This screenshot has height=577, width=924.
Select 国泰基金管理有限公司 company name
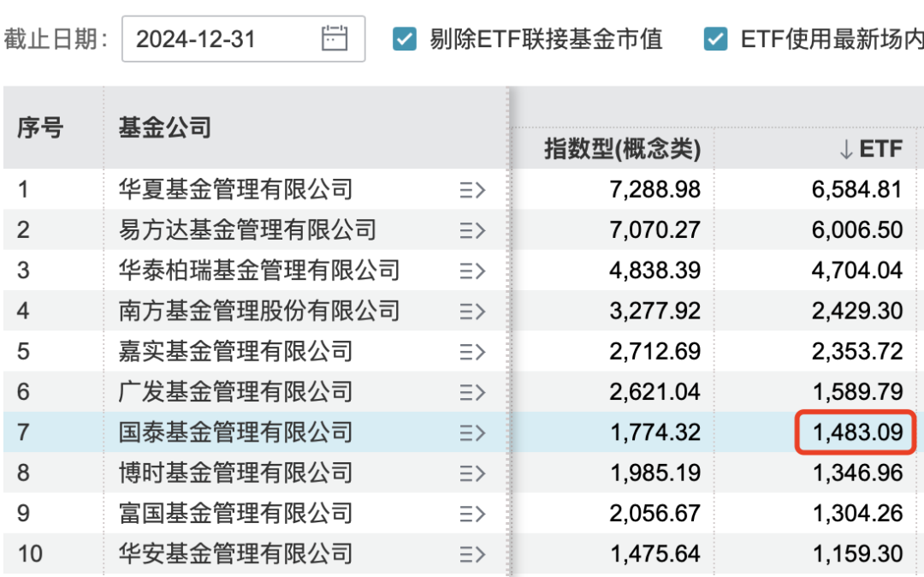(x=235, y=432)
